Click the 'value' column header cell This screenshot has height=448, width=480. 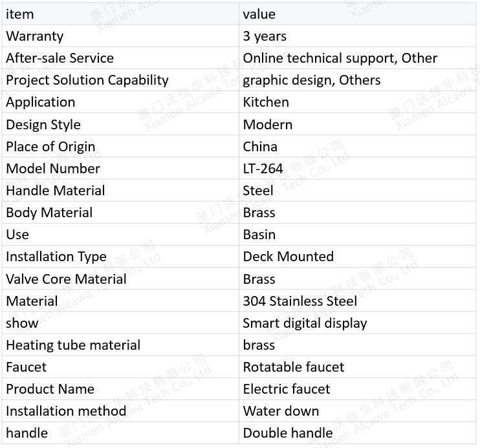click(357, 14)
